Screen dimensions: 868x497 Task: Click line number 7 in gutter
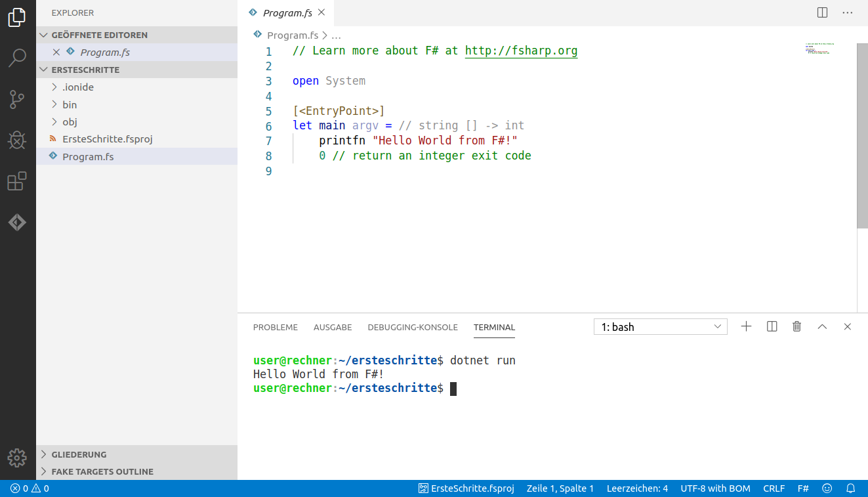coord(268,141)
